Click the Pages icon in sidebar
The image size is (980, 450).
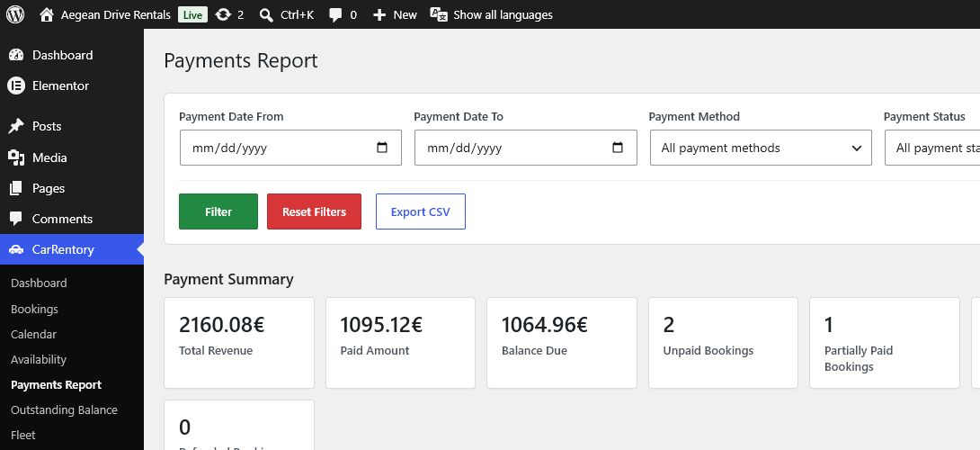tap(16, 188)
